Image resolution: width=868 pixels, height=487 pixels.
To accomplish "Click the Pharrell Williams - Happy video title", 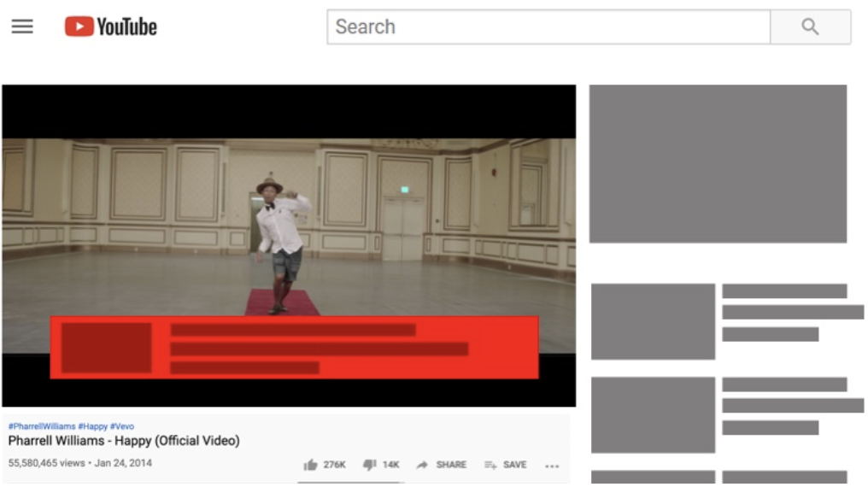I will pyautogui.click(x=124, y=441).
